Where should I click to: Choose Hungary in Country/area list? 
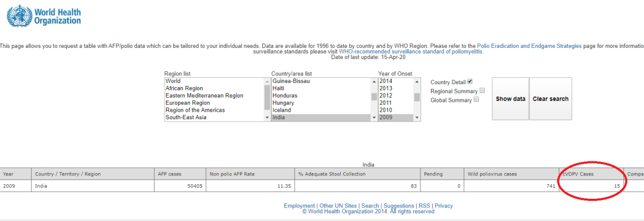321,103
